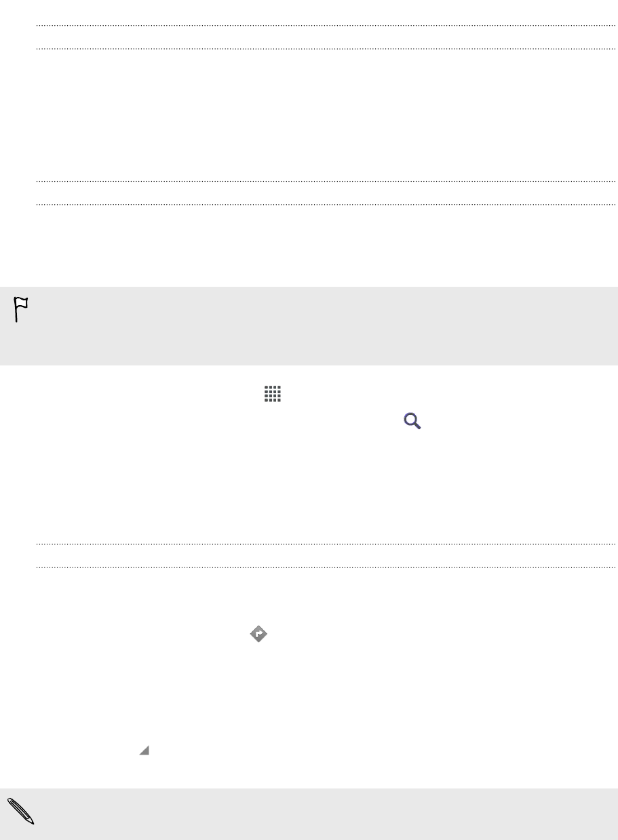
Task: Click the dotted heading band above the directions icon
Action: click(x=326, y=555)
